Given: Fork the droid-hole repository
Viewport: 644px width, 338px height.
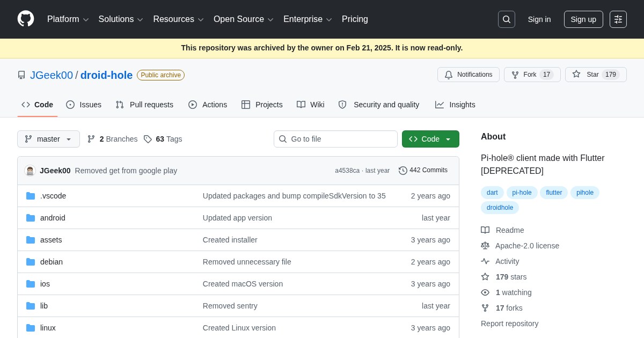Looking at the screenshot, I should (532, 75).
